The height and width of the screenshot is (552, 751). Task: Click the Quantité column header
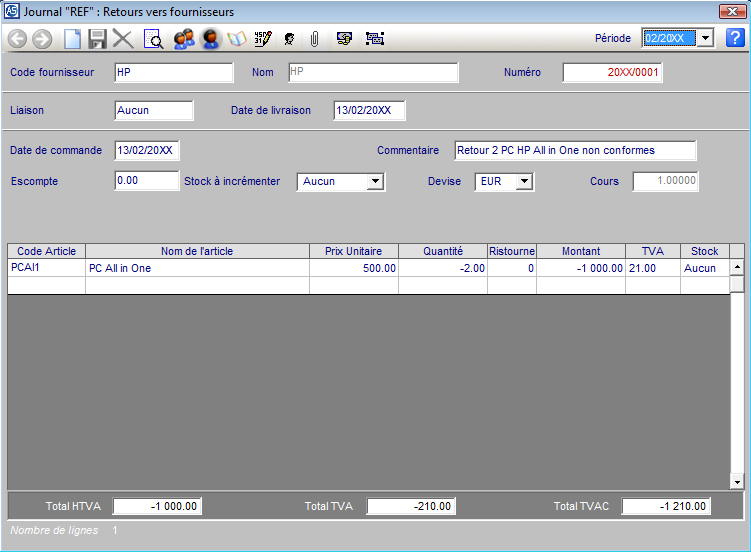443,251
